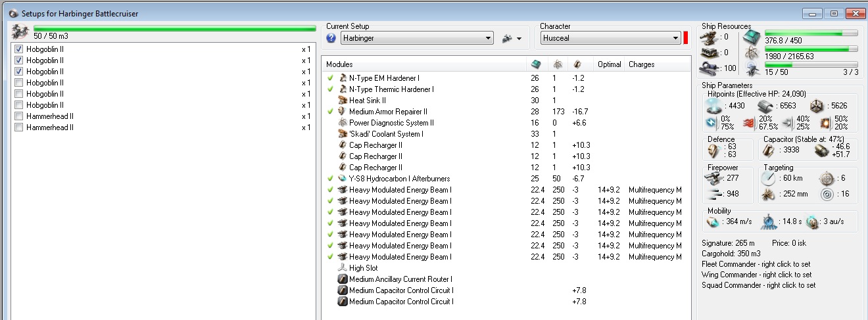Click the launcher hardpoints icon in Ship Resources

click(708, 53)
